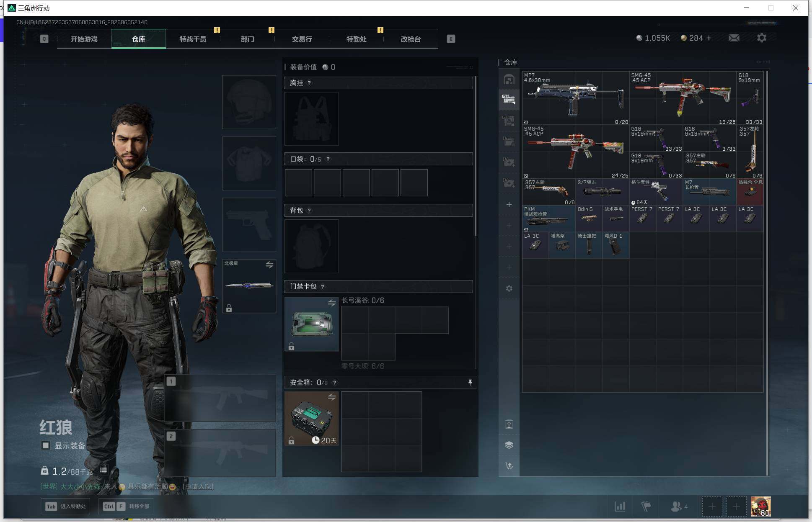The width and height of the screenshot is (812, 522).
Task: Select the PKM barrel item
Action: pyautogui.click(x=549, y=219)
